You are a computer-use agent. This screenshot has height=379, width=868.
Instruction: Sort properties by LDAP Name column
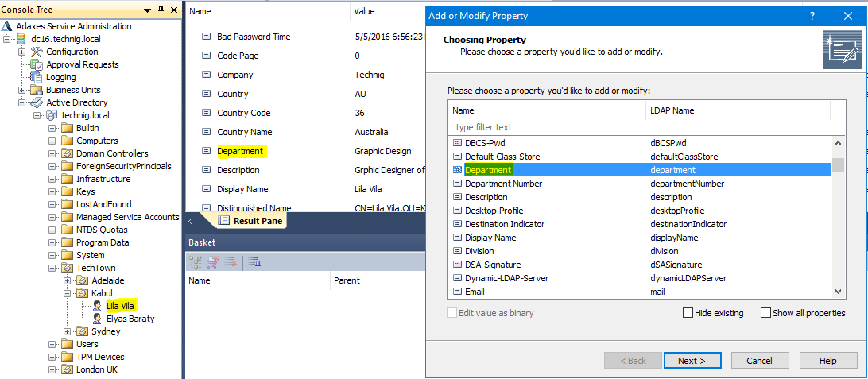738,110
